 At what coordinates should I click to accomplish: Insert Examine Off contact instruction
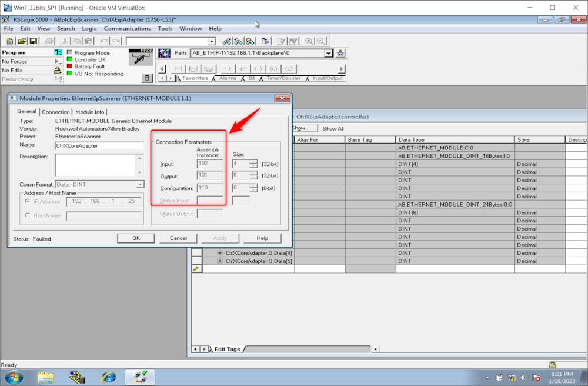tap(243, 69)
